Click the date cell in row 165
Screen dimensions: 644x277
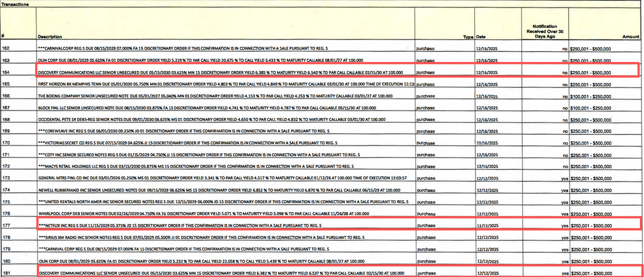487,85
